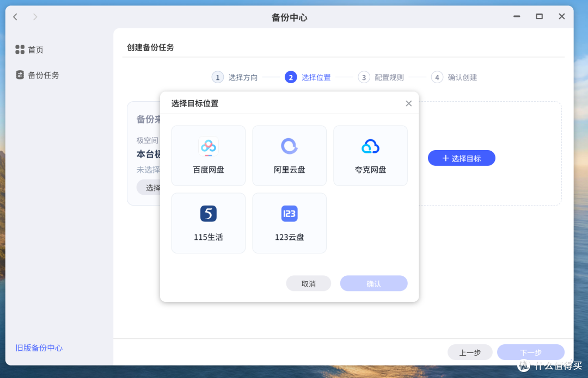Open the 旧版备份中心 link

[x=39, y=348]
